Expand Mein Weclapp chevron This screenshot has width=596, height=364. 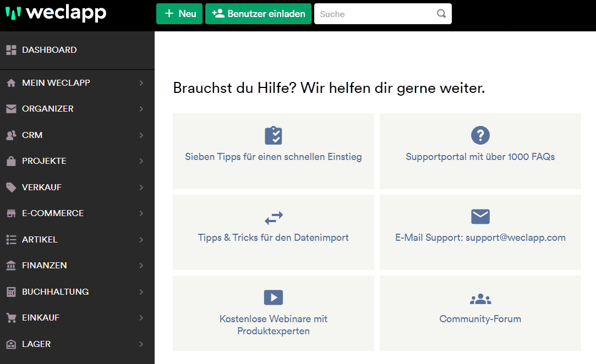point(141,83)
